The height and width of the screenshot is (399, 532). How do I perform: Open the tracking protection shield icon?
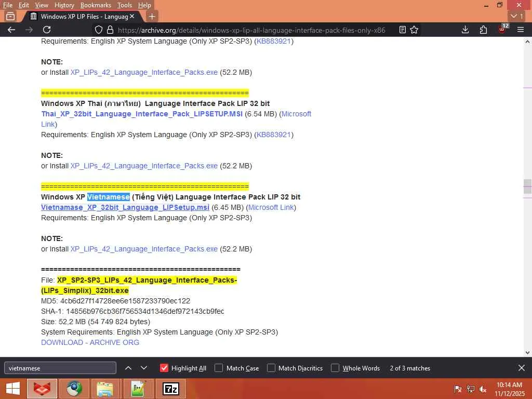(x=98, y=30)
